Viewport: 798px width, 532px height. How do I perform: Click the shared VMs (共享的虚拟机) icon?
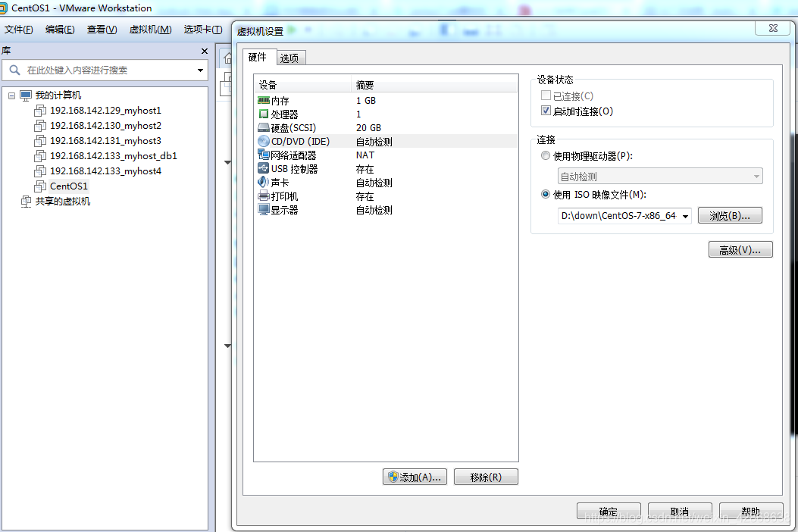tap(26, 202)
